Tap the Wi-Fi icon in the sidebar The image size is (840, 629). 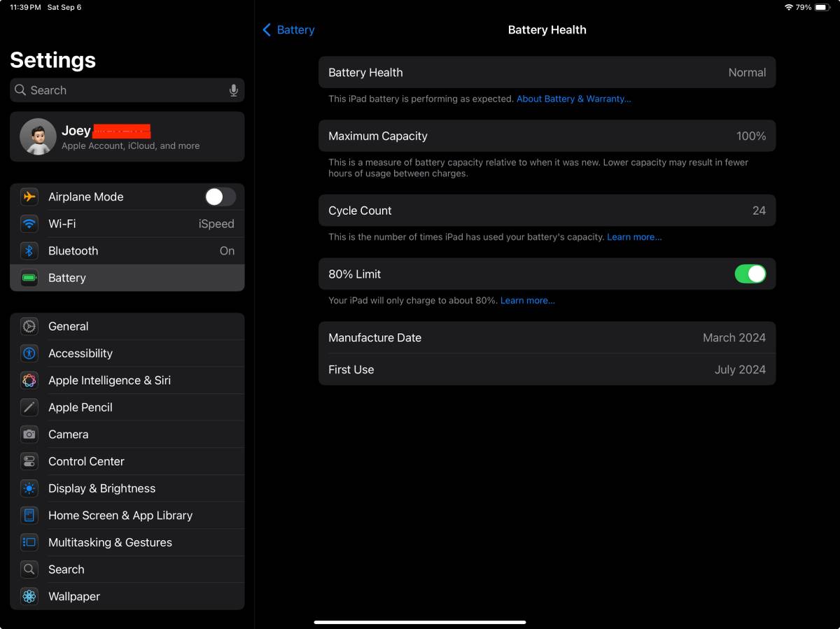(x=29, y=224)
